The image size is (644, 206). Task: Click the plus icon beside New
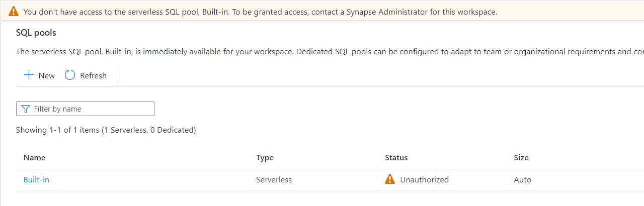coord(29,75)
